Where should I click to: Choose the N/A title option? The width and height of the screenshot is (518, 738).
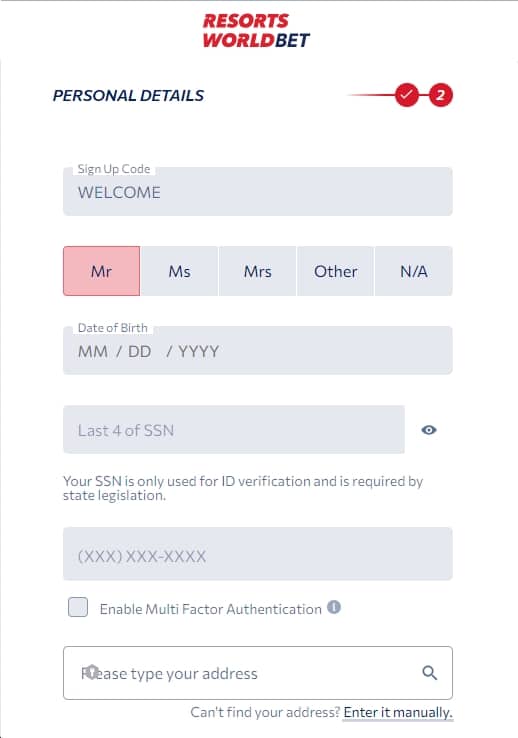(x=414, y=271)
